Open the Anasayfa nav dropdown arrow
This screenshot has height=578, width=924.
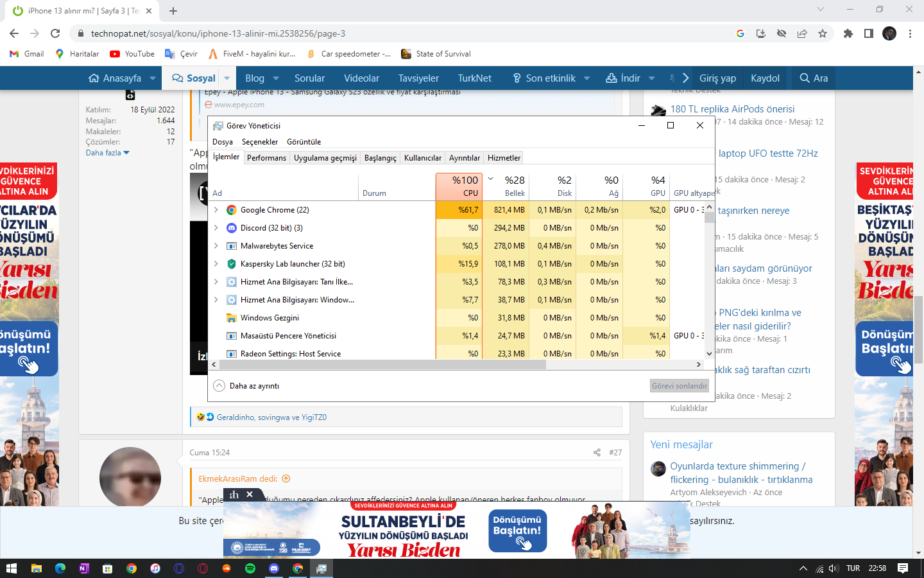pyautogui.click(x=153, y=78)
